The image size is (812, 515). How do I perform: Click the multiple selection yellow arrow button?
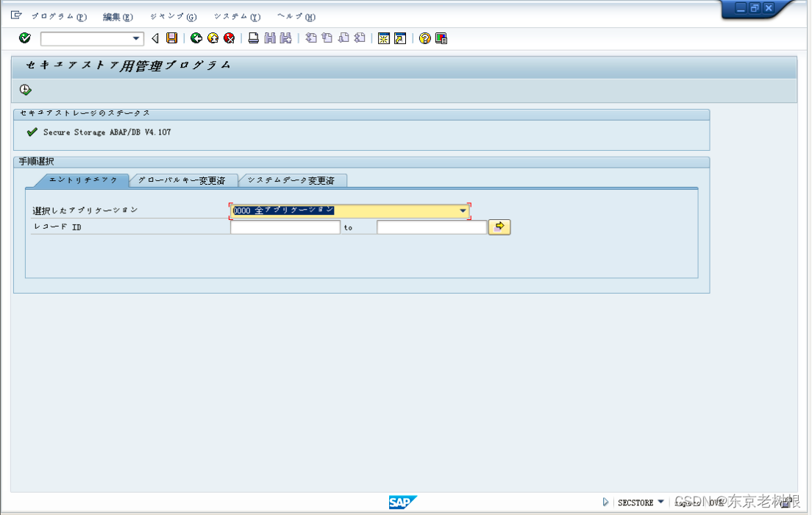coord(499,227)
